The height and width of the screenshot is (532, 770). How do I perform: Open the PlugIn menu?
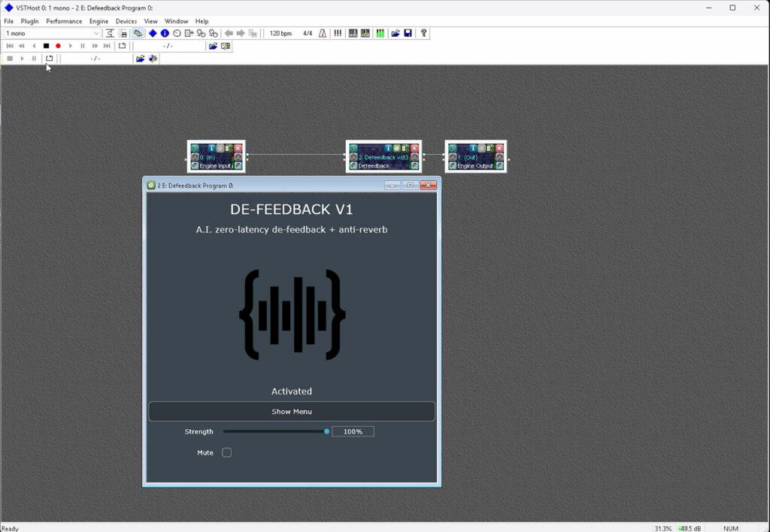[30, 21]
